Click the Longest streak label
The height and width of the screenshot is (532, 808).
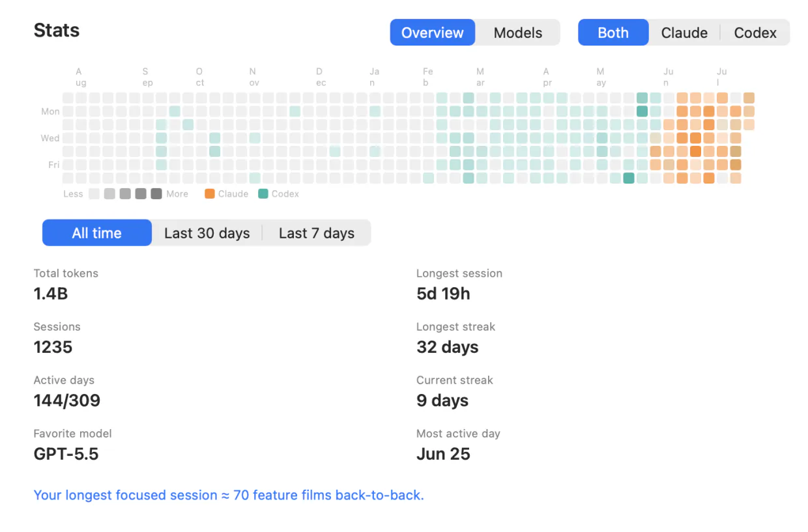pyautogui.click(x=456, y=327)
